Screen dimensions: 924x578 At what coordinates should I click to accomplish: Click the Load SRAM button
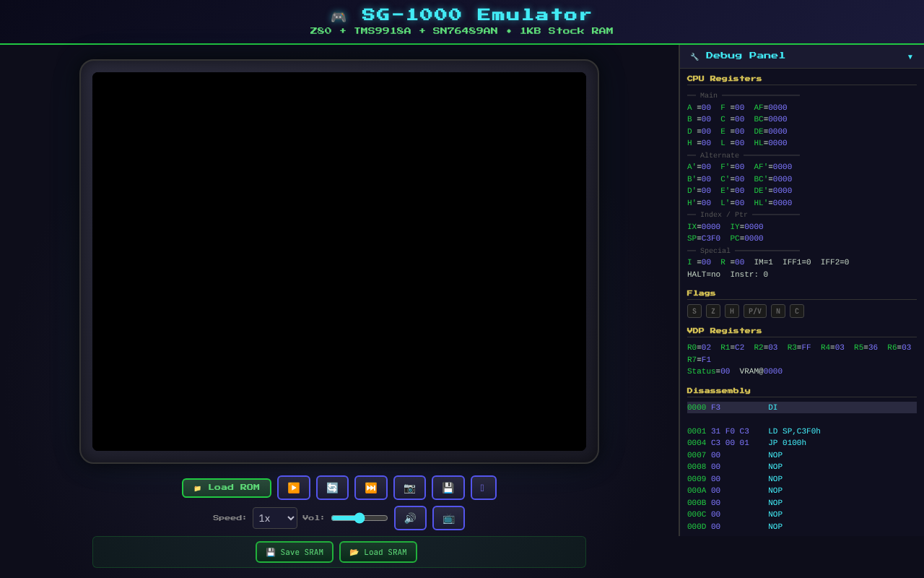click(x=378, y=552)
